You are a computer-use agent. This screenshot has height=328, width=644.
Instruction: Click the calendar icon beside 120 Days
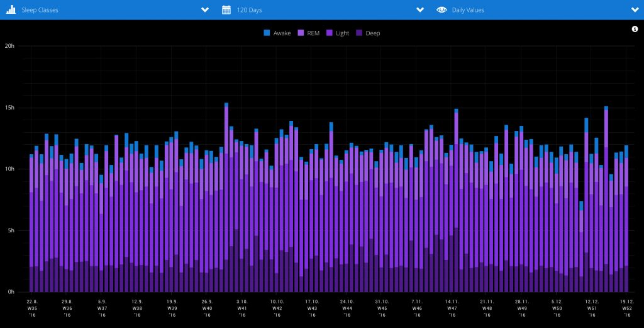pos(226,10)
